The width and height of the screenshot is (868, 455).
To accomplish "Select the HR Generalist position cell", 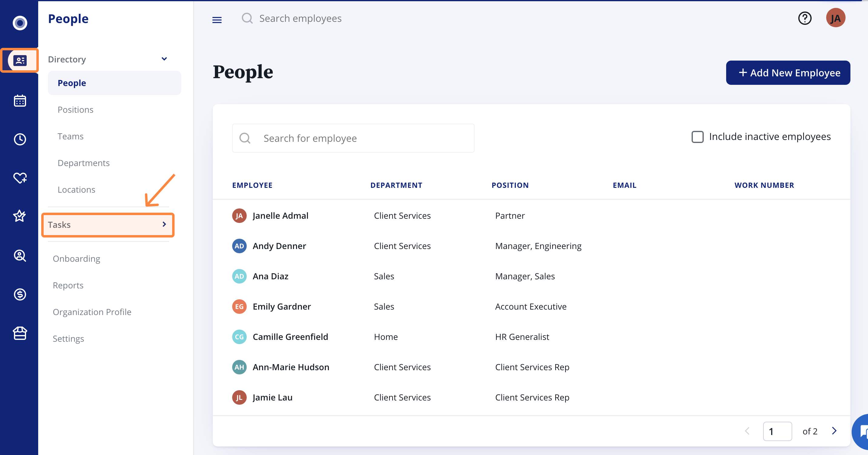I will [x=522, y=337].
